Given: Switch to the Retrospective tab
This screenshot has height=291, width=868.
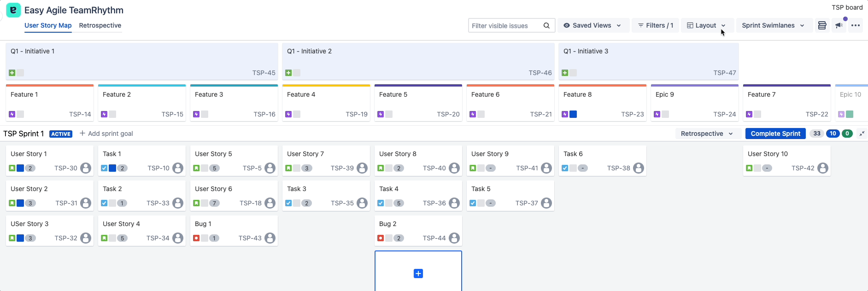Looking at the screenshot, I should (100, 25).
